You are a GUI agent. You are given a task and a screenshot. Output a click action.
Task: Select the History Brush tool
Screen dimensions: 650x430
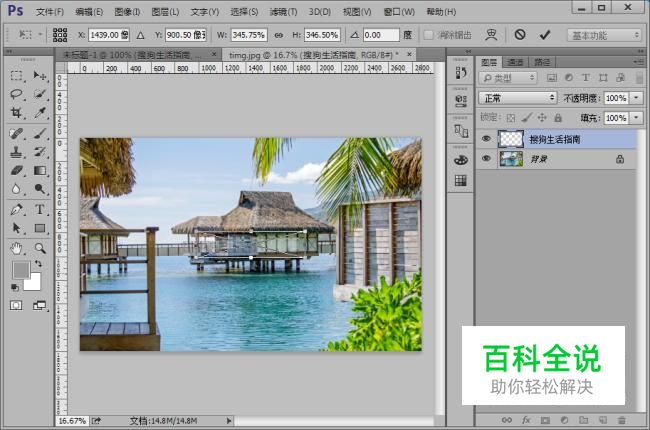[x=40, y=152]
